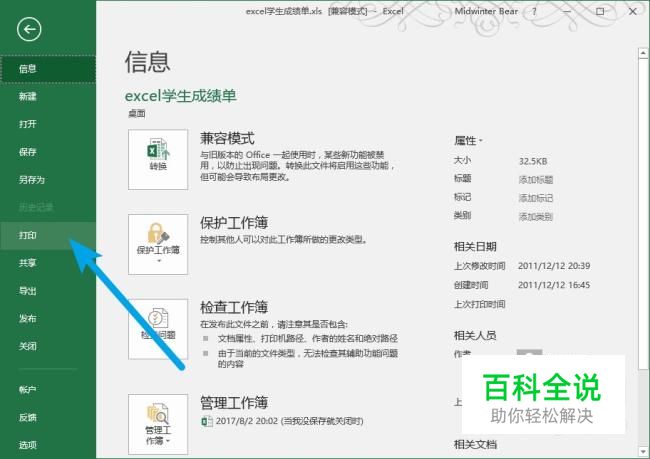Open help with the question mark icon
This screenshot has width=650, height=459.
click(x=534, y=12)
